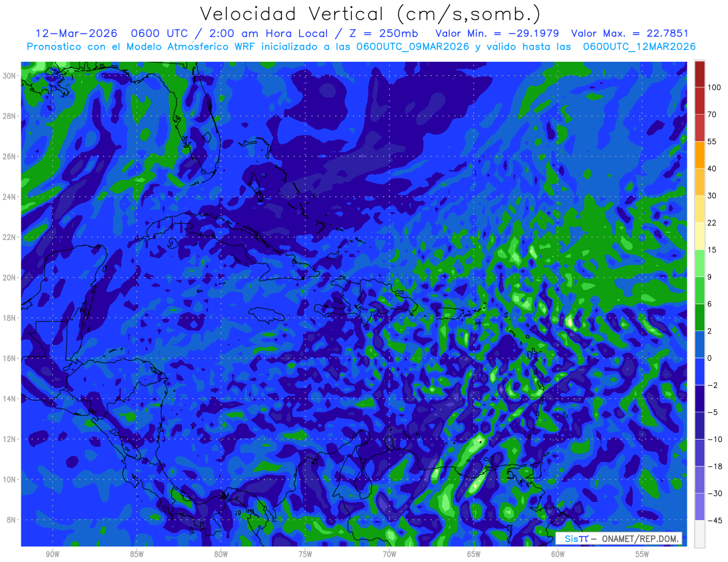Image resolution: width=728 pixels, height=562 pixels.
Task: Click the '24N' latitude label
Action: pyautogui.click(x=10, y=197)
